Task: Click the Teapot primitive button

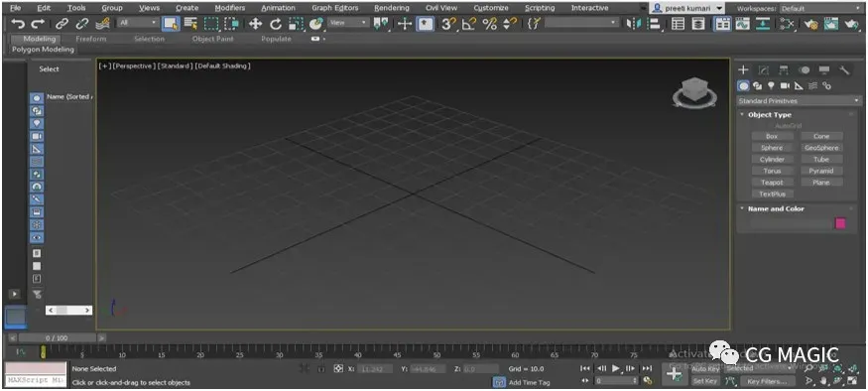Action: point(772,183)
